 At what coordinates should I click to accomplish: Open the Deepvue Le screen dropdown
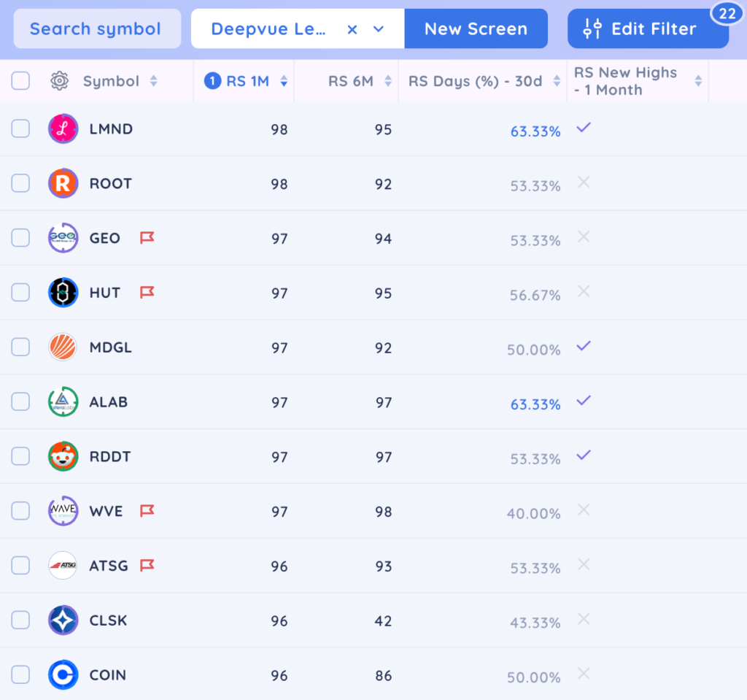(378, 28)
